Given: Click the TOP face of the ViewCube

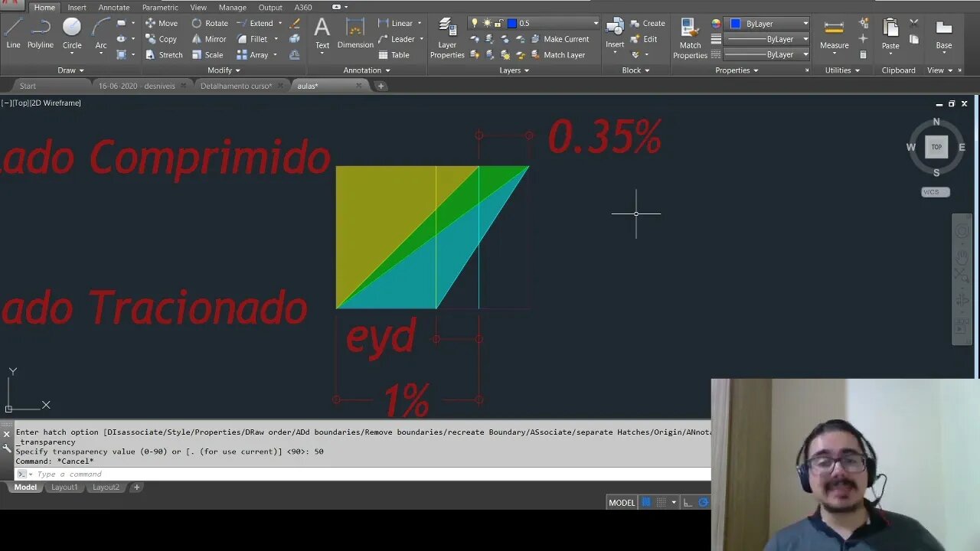Looking at the screenshot, I should tap(936, 147).
